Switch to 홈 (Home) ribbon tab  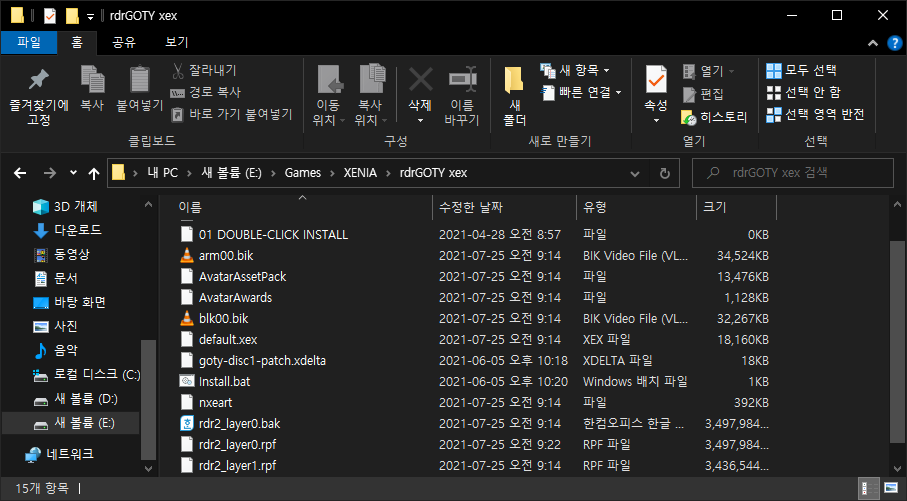click(x=77, y=42)
